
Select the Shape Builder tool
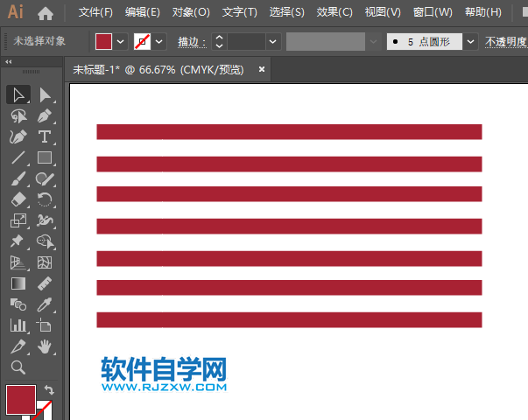click(46, 241)
